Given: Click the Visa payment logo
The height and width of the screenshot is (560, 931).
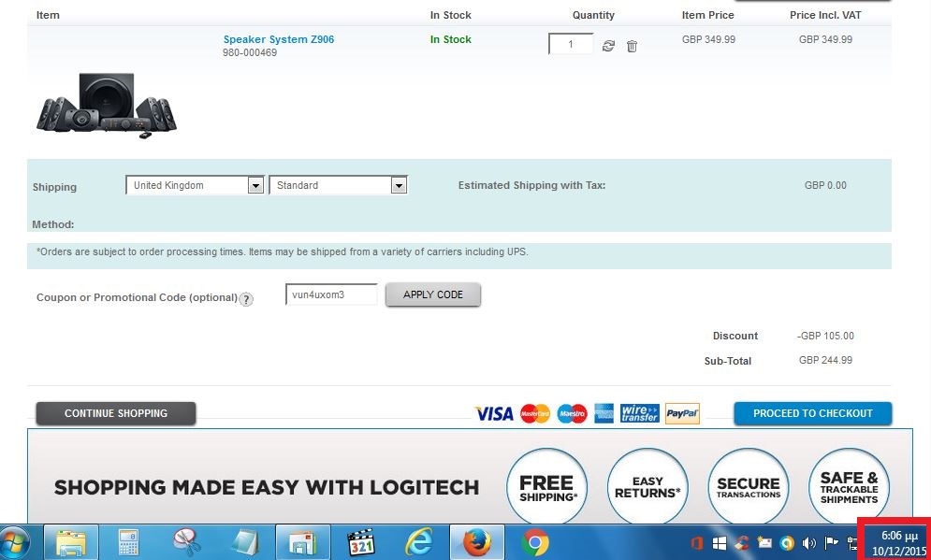Looking at the screenshot, I should [494, 413].
